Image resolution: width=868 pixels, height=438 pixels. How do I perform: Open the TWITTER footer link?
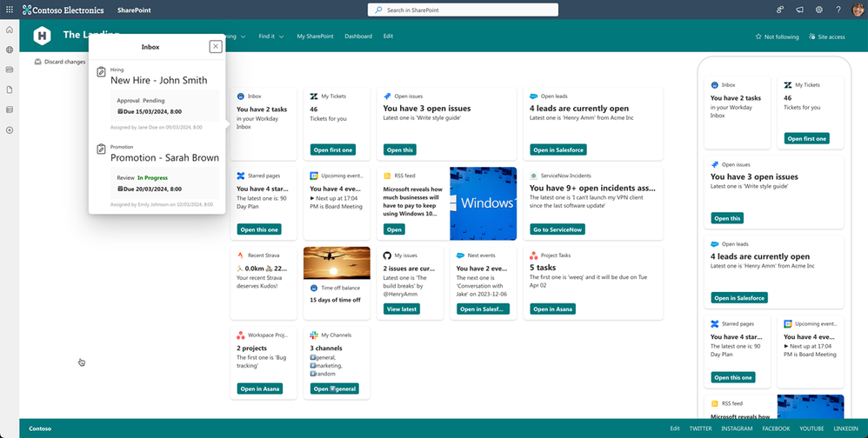click(x=700, y=428)
